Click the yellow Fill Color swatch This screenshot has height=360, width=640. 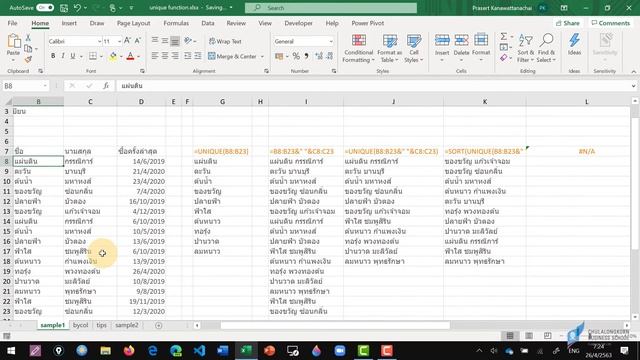(113, 56)
